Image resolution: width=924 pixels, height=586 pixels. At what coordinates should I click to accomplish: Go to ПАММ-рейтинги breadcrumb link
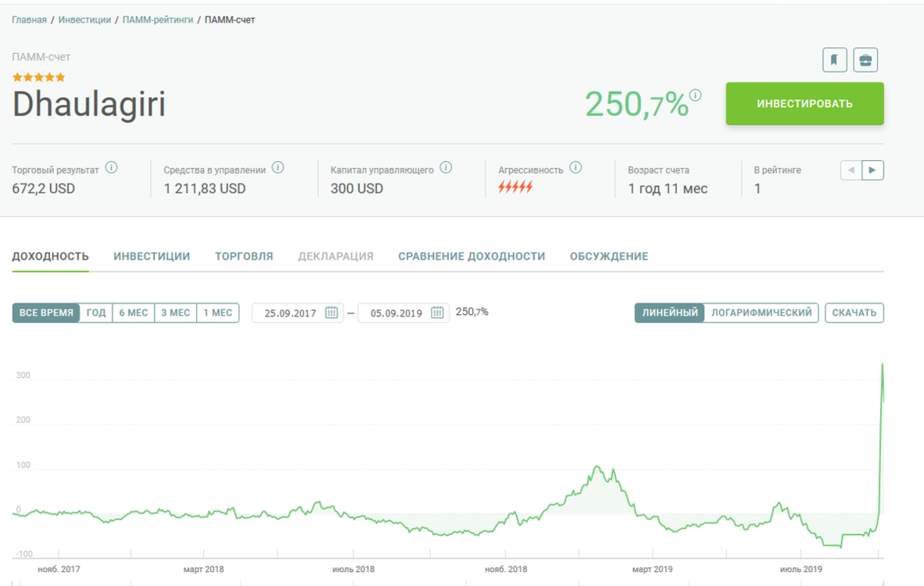click(x=157, y=20)
